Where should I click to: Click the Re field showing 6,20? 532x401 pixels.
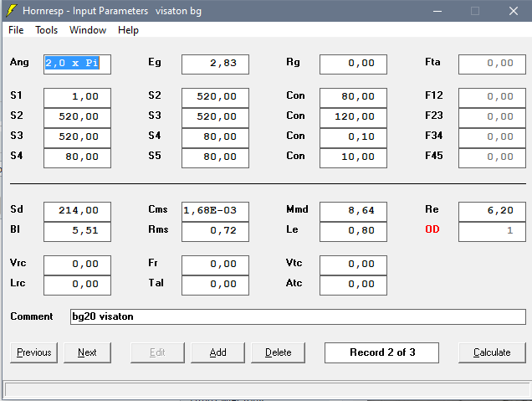pyautogui.click(x=492, y=211)
